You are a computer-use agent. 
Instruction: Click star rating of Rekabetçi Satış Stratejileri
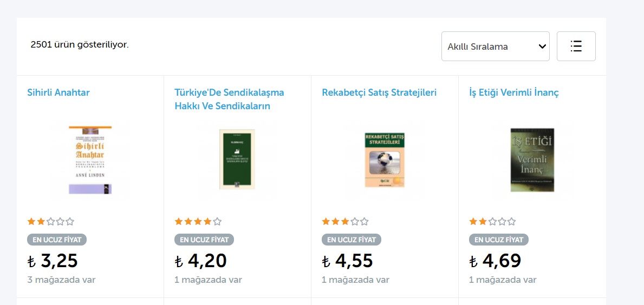click(345, 221)
